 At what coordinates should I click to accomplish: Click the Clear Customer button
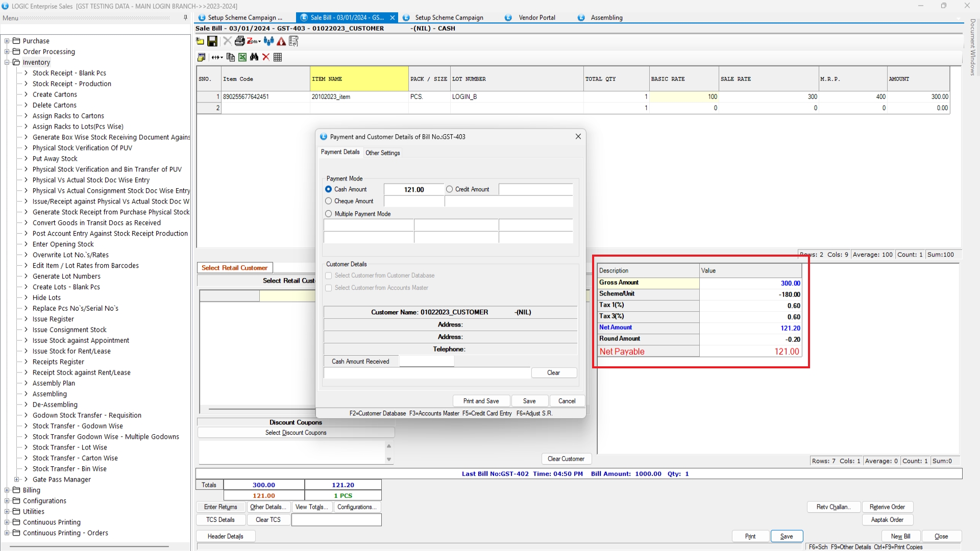[x=566, y=459]
